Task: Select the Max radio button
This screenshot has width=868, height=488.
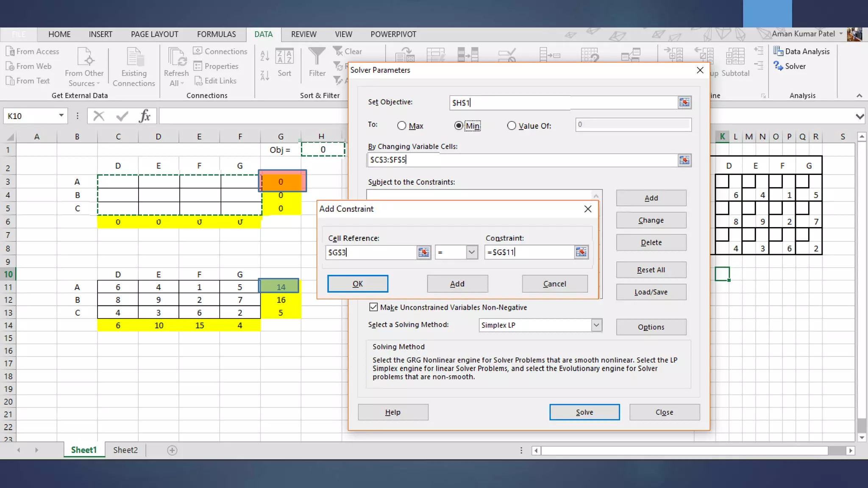Action: 402,126
